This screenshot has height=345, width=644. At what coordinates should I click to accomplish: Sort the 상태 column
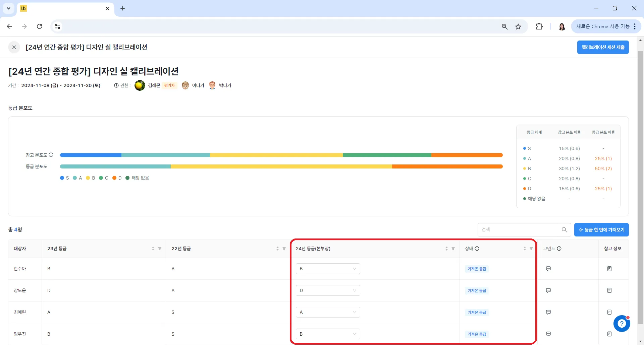point(525,249)
